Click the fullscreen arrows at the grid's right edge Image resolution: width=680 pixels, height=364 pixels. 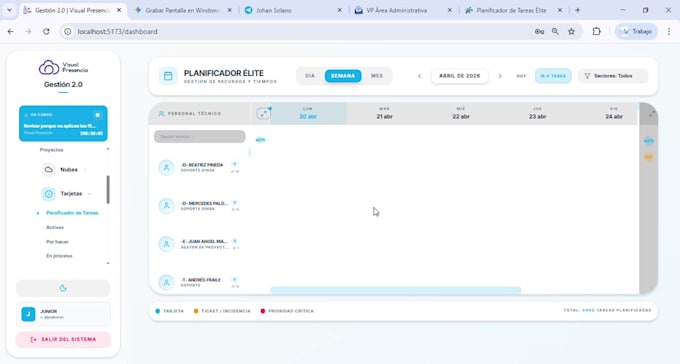652,114
